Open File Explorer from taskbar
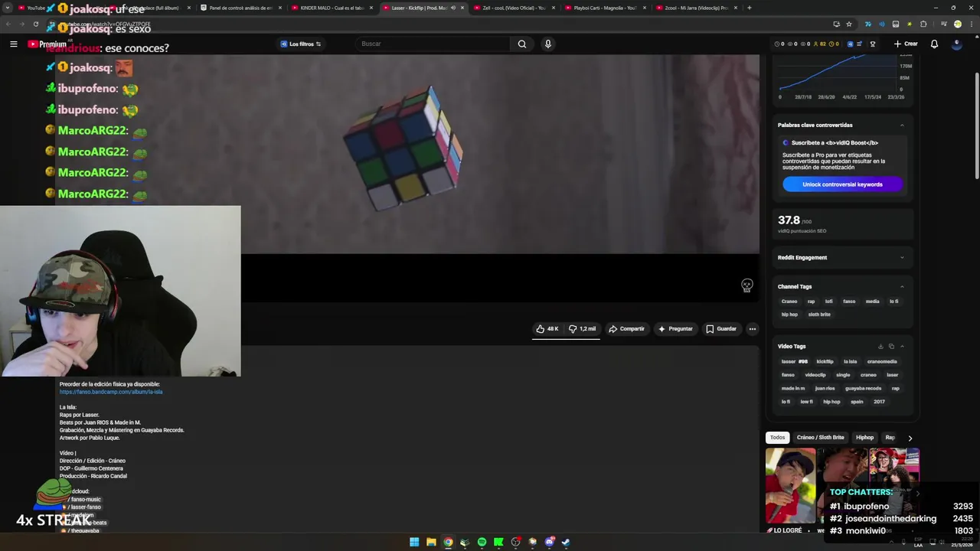The image size is (980, 551). (x=431, y=542)
